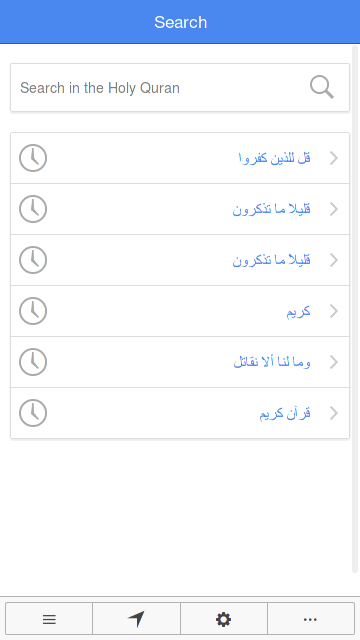Open chevron next to كريم entry
360x640 pixels.
pos(334,311)
